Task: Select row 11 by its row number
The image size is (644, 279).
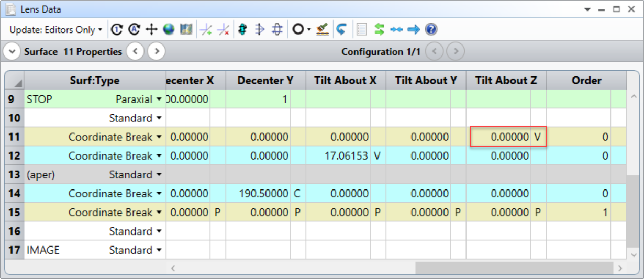Action: tap(14, 137)
